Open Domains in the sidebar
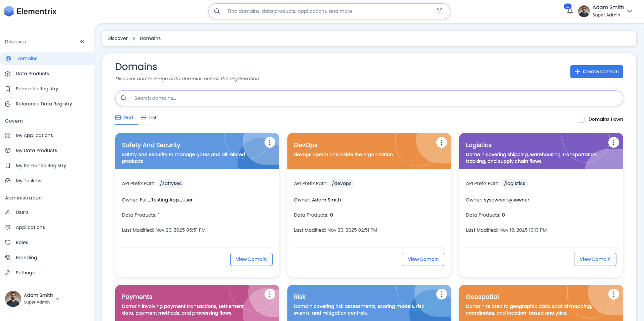Screen dimensions: 644x321 (47, 58)
